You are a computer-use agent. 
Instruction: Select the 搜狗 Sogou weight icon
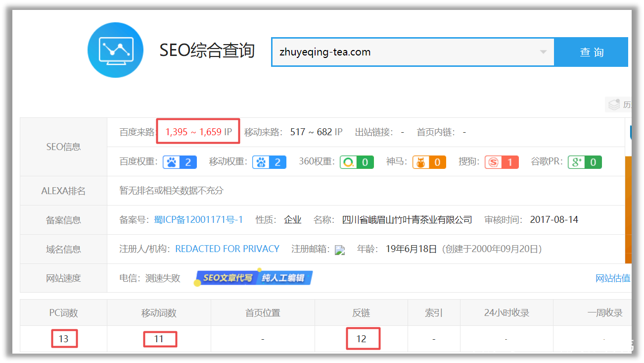click(x=493, y=162)
